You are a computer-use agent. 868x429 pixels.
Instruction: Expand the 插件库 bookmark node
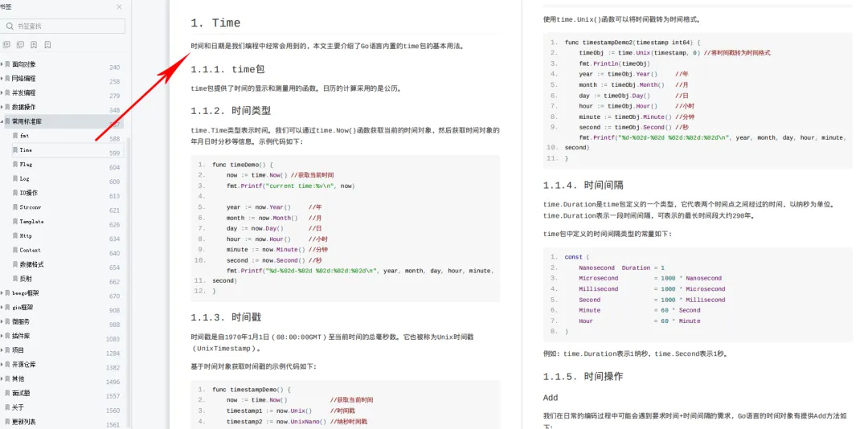(x=2, y=336)
